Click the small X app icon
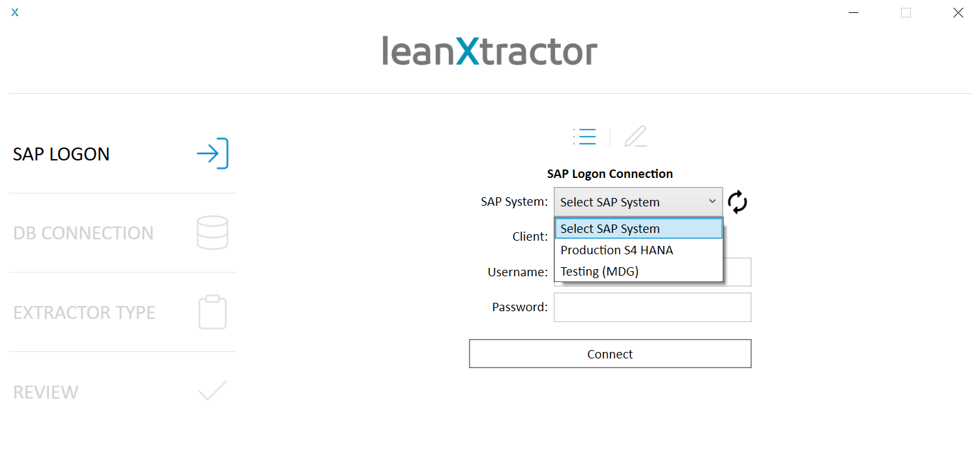Viewport: 980px width, 449px height. [x=15, y=12]
